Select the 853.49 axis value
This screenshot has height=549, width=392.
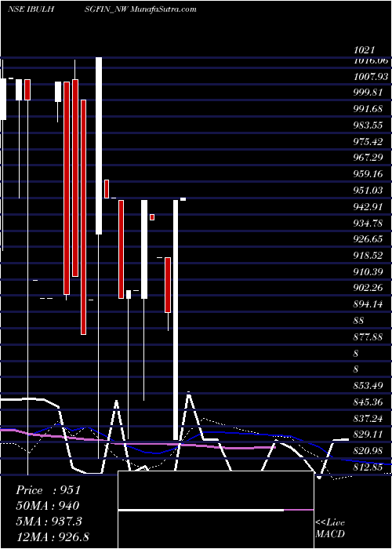point(368,386)
